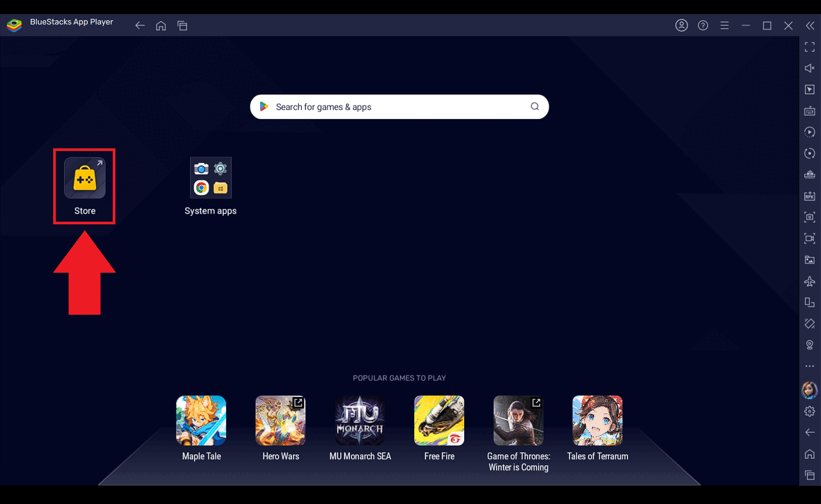Open the System apps folder
The width and height of the screenshot is (821, 504).
click(211, 177)
